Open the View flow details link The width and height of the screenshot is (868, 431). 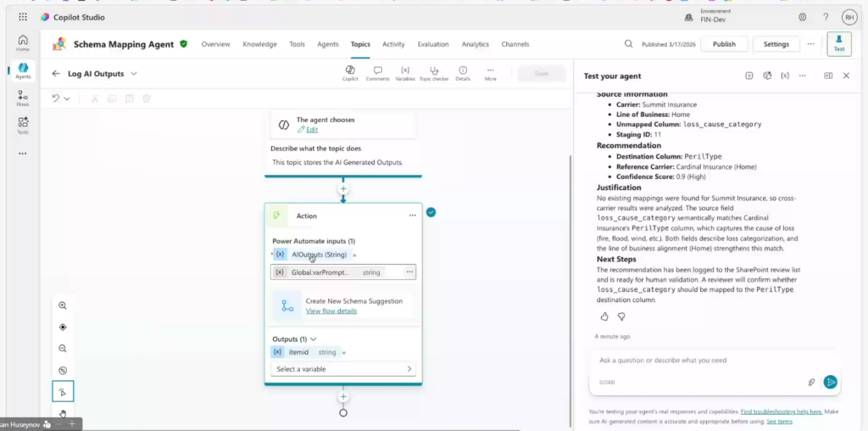point(331,311)
